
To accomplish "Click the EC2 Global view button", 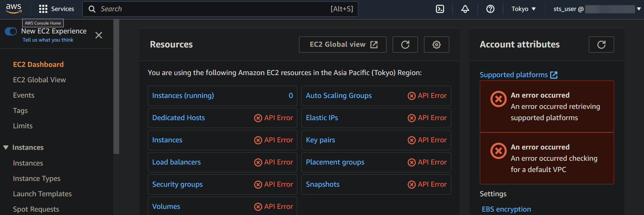I will [343, 45].
